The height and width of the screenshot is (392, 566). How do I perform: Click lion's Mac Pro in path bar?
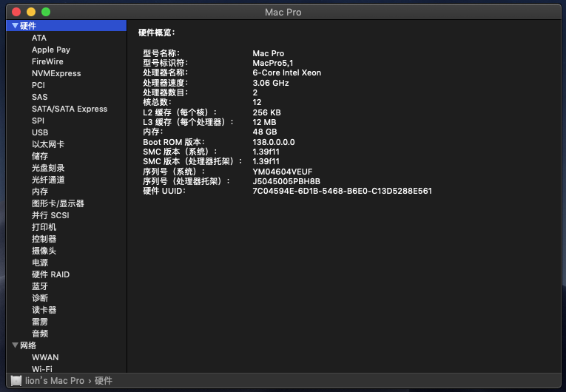pos(54,381)
